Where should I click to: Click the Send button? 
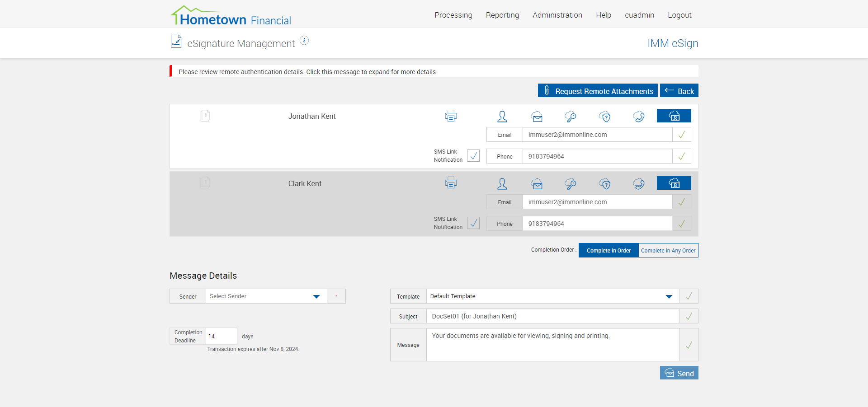pyautogui.click(x=679, y=373)
